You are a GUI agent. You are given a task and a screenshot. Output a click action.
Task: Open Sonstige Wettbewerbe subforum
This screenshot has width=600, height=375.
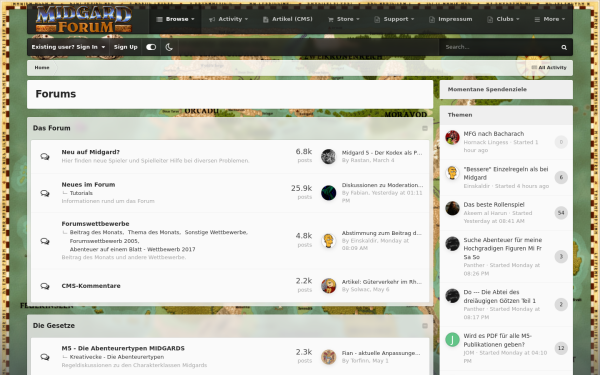point(216,233)
